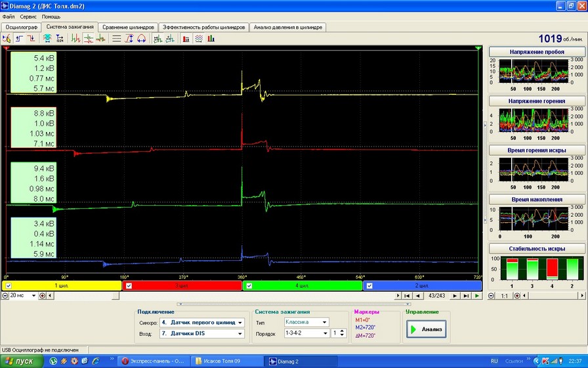
Task: Click the horizontal width stretch icon
Action: coord(141,38)
